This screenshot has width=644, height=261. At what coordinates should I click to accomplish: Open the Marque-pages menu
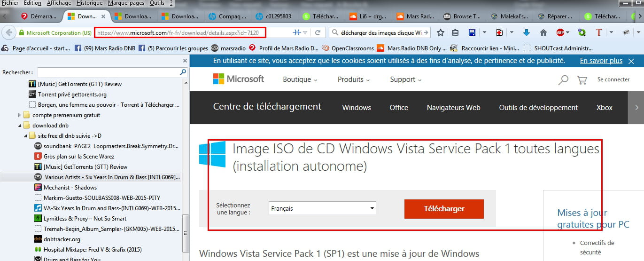pos(125,3)
